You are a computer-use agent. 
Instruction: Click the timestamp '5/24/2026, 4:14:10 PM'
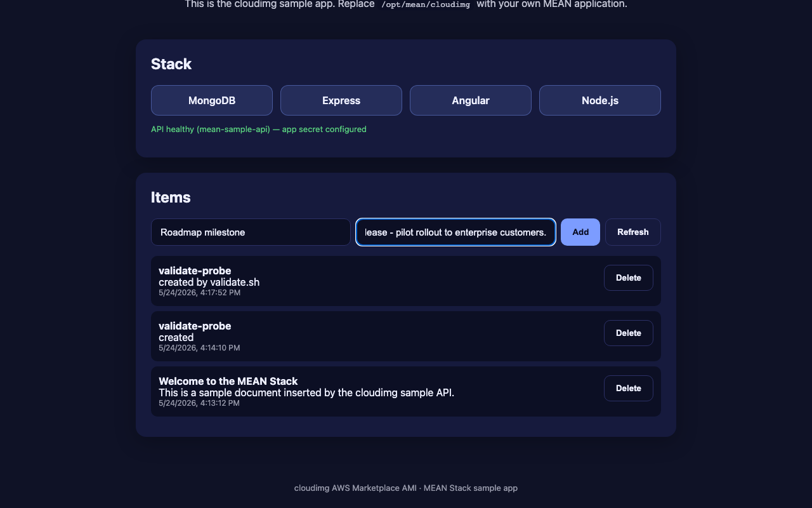(x=199, y=348)
